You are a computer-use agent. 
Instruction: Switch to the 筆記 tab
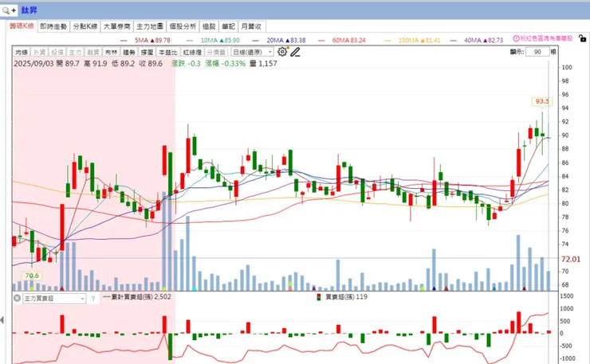click(228, 26)
